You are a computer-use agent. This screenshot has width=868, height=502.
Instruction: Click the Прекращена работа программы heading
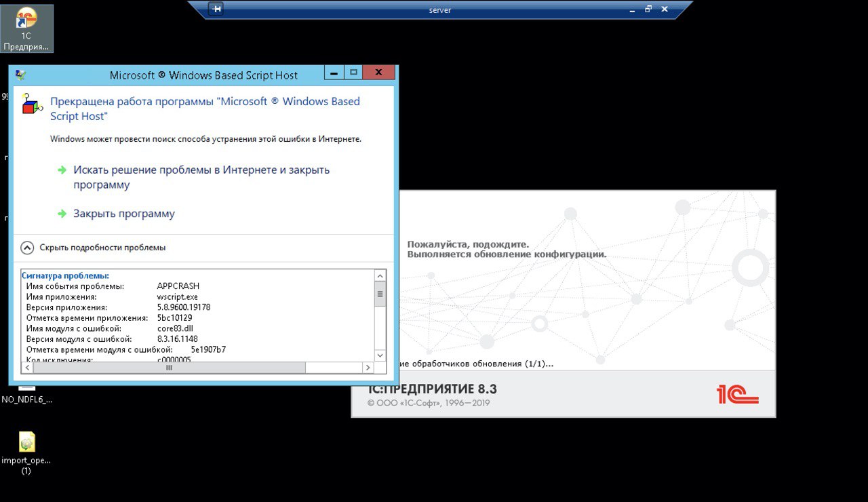click(x=205, y=109)
